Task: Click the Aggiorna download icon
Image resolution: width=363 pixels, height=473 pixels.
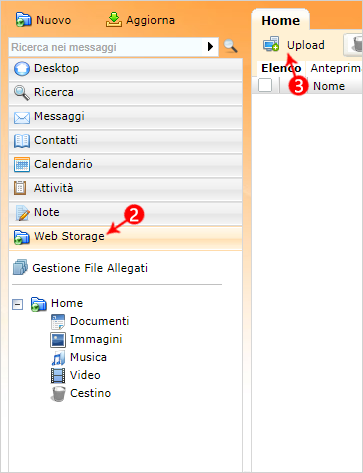Action: (x=114, y=20)
